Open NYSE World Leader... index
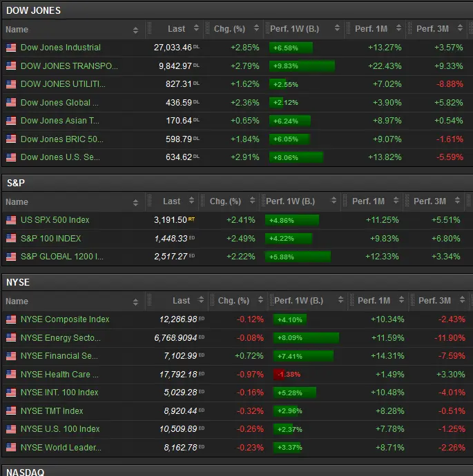The width and height of the screenshot is (473, 476). (61, 448)
